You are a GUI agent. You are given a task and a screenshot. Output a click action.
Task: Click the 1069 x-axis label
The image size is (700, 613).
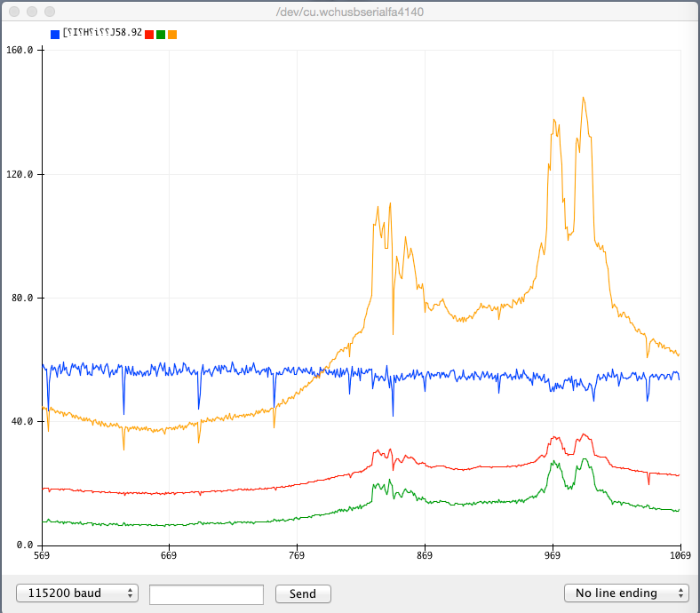click(680, 556)
